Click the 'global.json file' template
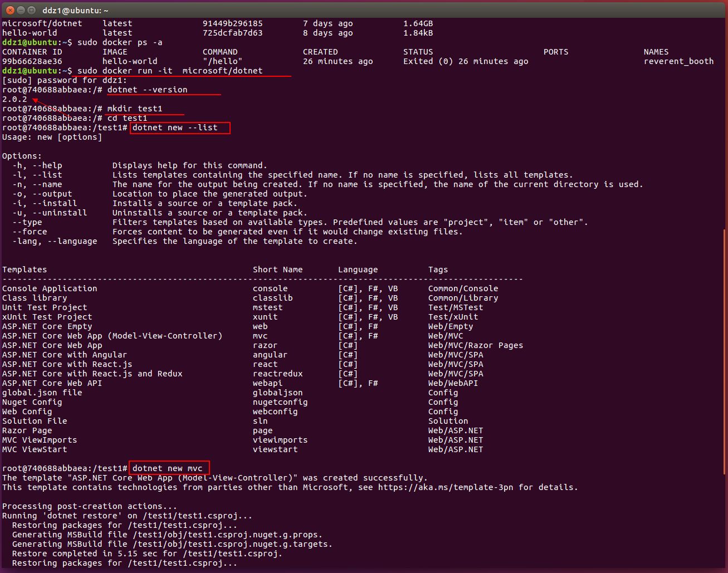Image resolution: width=728 pixels, height=573 pixels. pos(42,393)
